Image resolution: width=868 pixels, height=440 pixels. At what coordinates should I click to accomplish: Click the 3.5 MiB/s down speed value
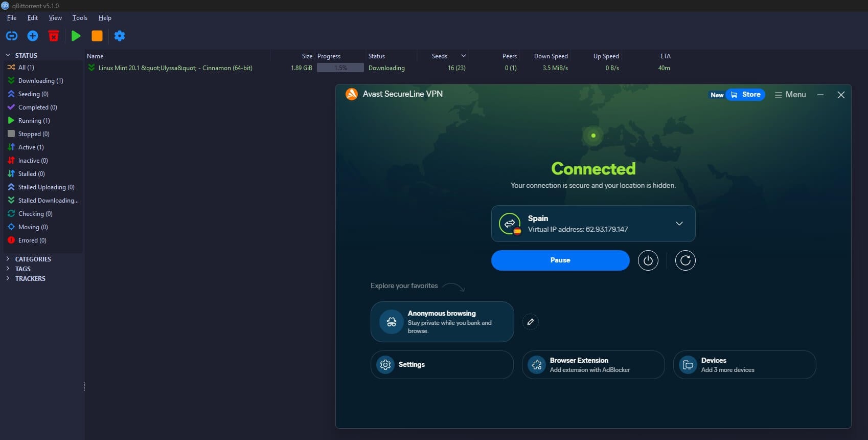click(x=555, y=68)
